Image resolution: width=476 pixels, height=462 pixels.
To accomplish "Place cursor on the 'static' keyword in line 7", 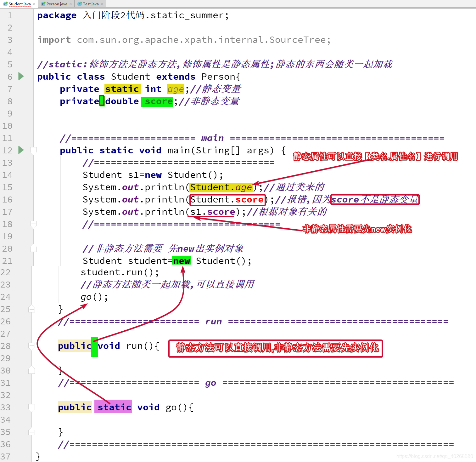I will 122,89.
